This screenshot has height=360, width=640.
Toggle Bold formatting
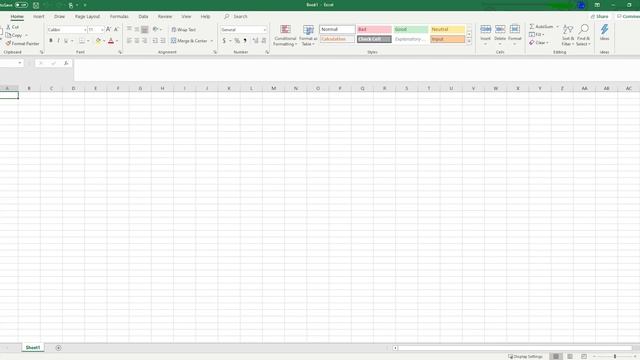[x=51, y=41]
